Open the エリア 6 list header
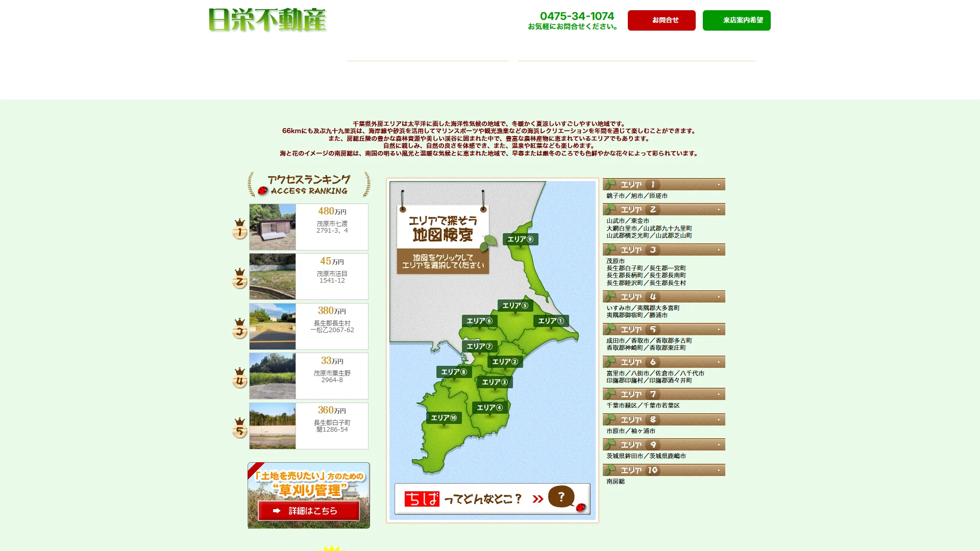The height and width of the screenshot is (551, 980). coord(664,362)
